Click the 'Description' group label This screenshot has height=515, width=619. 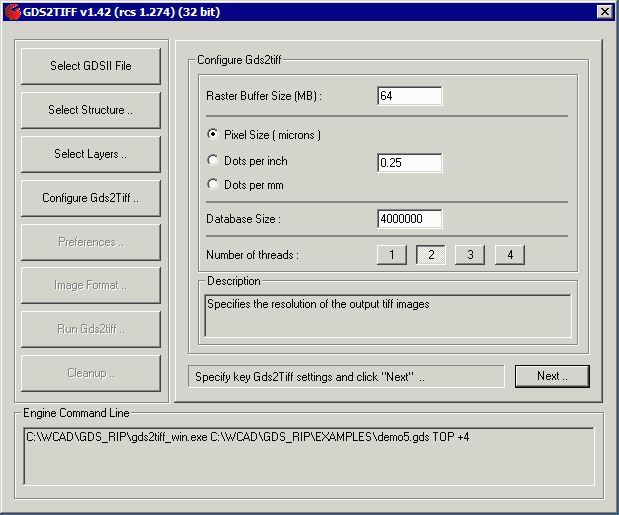pos(234,281)
